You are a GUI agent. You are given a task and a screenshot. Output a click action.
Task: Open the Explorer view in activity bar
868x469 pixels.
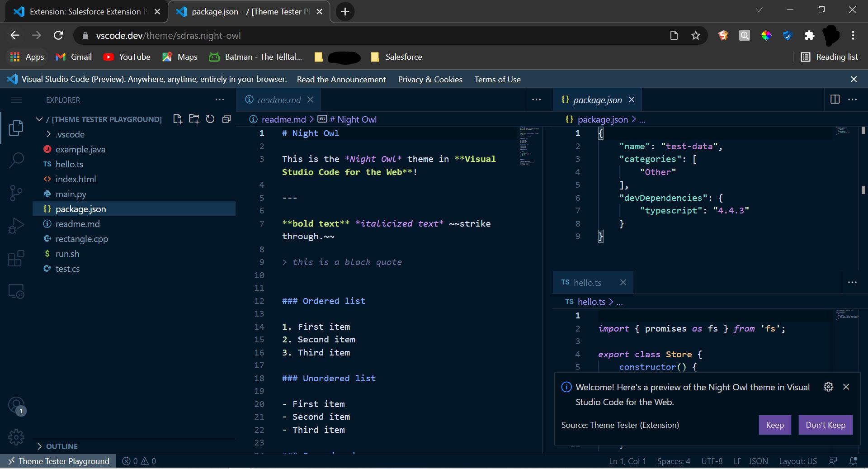(x=16, y=128)
